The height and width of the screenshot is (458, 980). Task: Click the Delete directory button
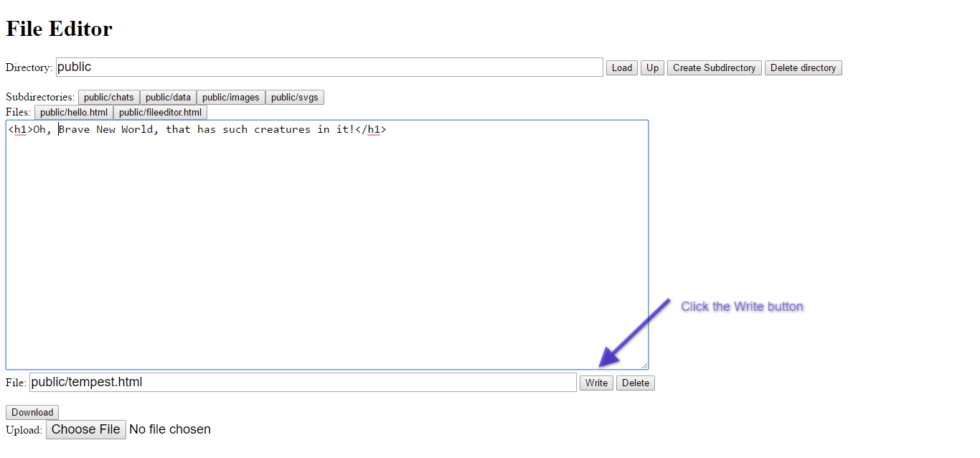coord(803,67)
